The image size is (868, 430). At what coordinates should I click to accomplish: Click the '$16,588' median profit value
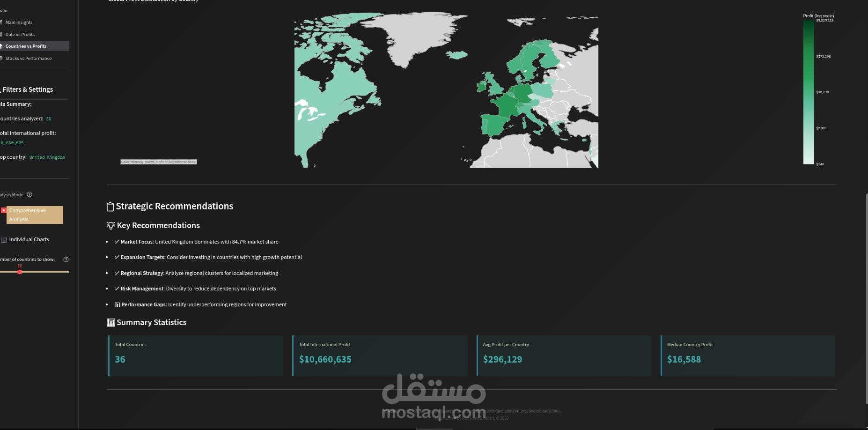click(684, 360)
